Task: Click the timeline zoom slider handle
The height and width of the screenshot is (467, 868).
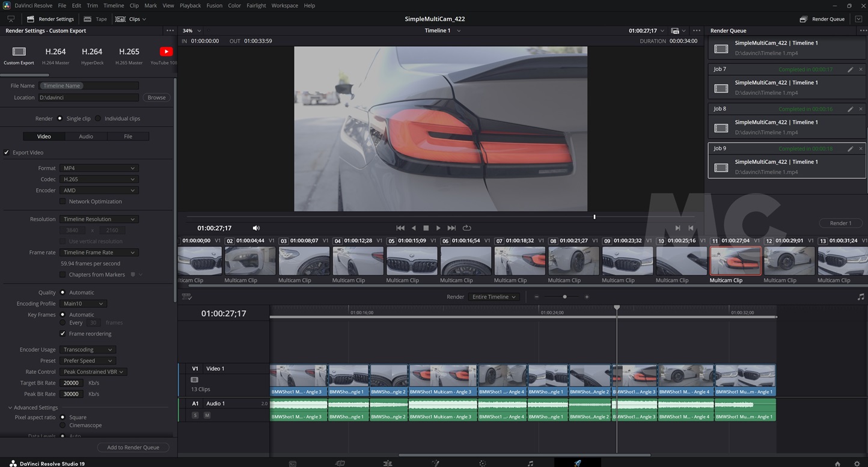Action: [x=564, y=297]
